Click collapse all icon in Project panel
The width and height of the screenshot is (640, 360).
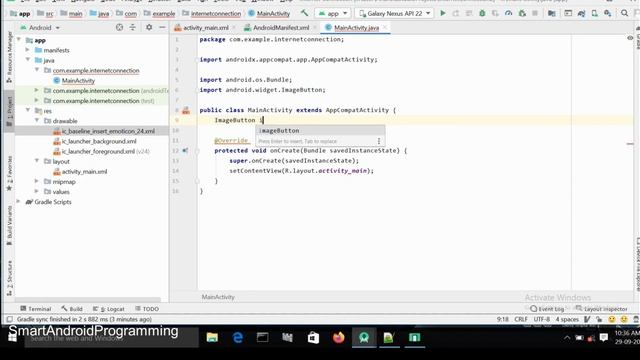tap(133, 27)
